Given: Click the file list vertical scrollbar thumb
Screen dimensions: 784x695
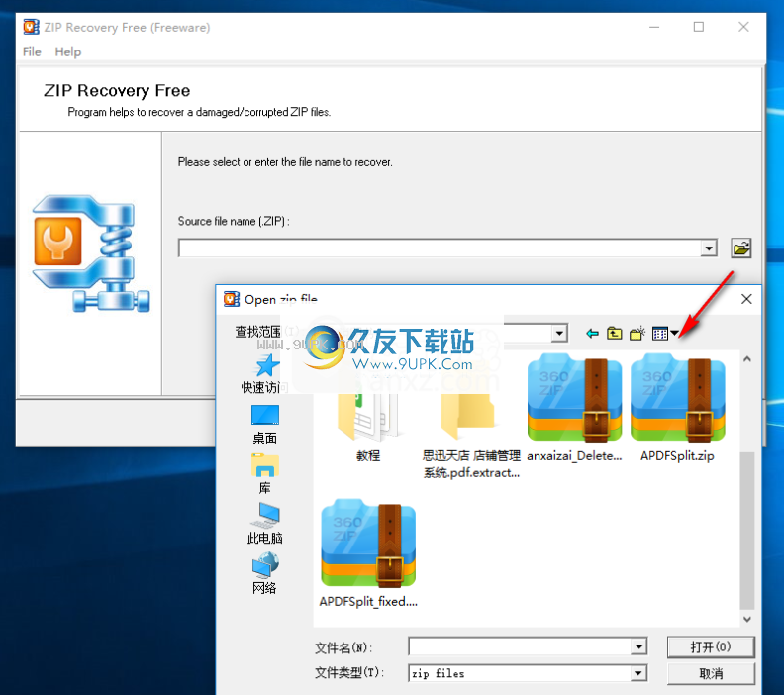Looking at the screenshot, I should (x=747, y=531).
